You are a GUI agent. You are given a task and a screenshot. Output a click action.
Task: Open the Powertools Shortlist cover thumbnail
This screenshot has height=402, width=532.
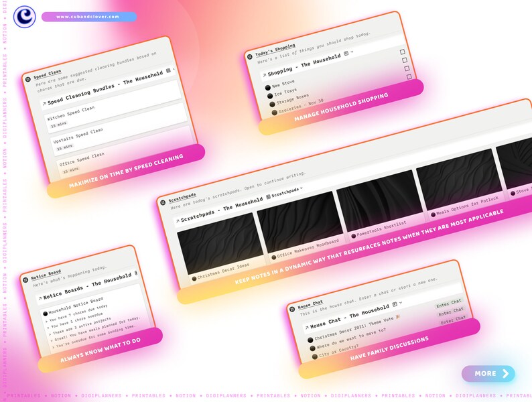point(380,200)
